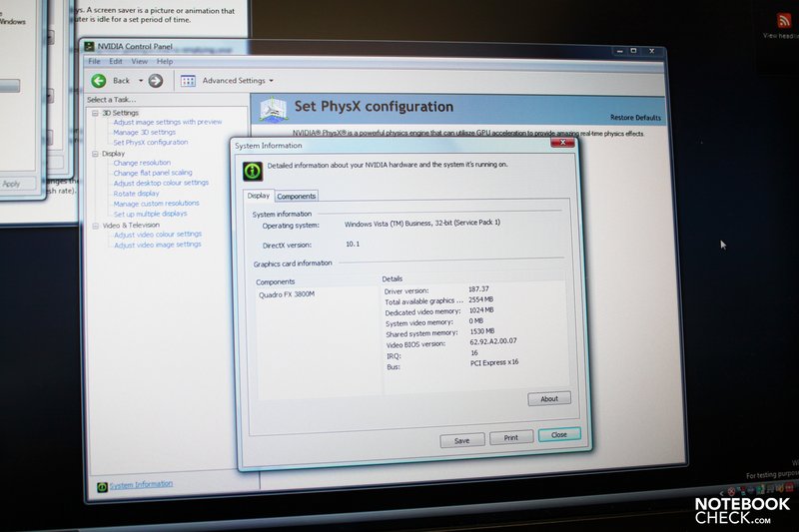Click the NVIDIA Control Panel title icon
Image resolution: width=799 pixels, height=532 pixels.
pos(89,46)
